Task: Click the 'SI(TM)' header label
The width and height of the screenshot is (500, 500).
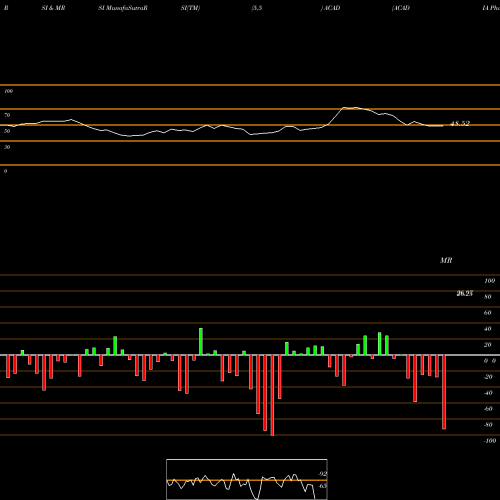Action: click(190, 8)
